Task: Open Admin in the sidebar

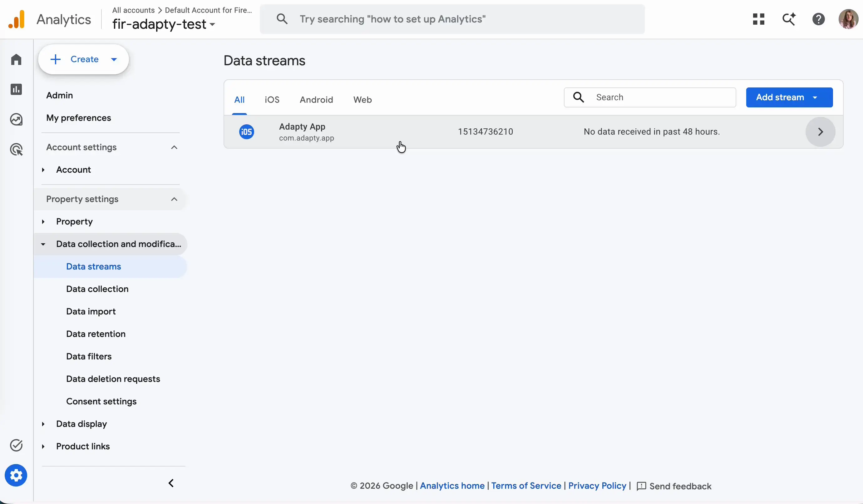Action: pos(60,95)
